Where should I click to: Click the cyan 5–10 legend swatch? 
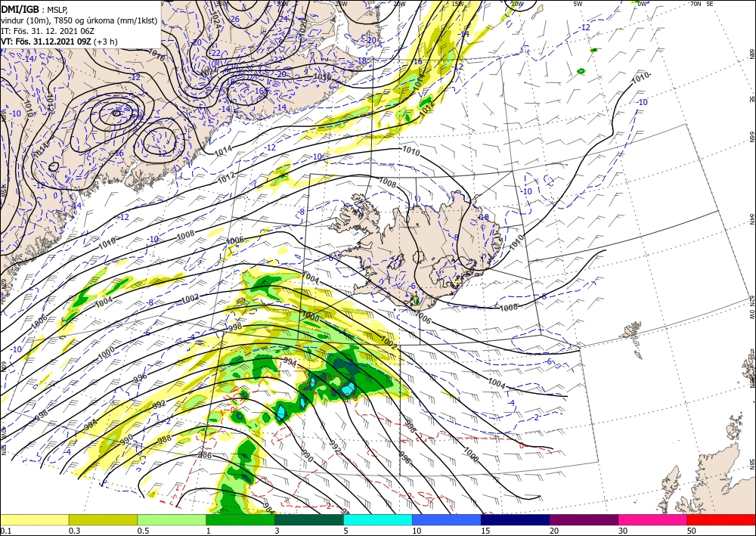[378, 519]
